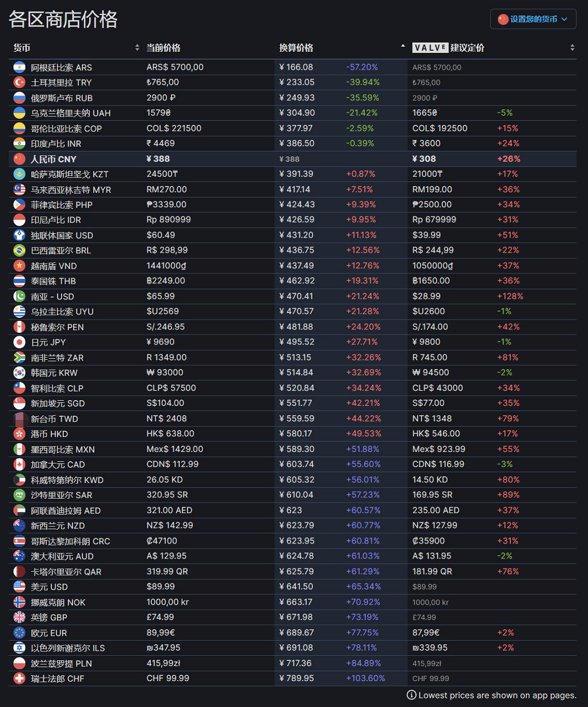Click the Turkey flag icon

[x=20, y=82]
